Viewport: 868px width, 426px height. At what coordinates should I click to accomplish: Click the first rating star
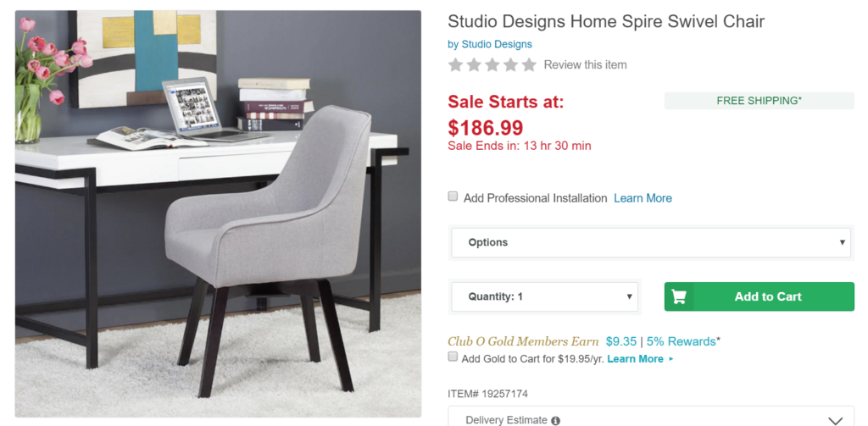coord(455,64)
